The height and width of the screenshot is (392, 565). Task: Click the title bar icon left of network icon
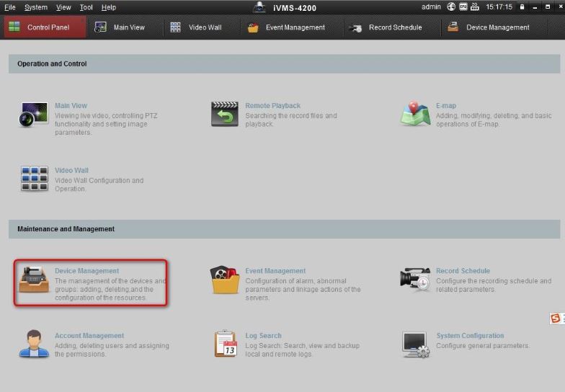(463, 7)
